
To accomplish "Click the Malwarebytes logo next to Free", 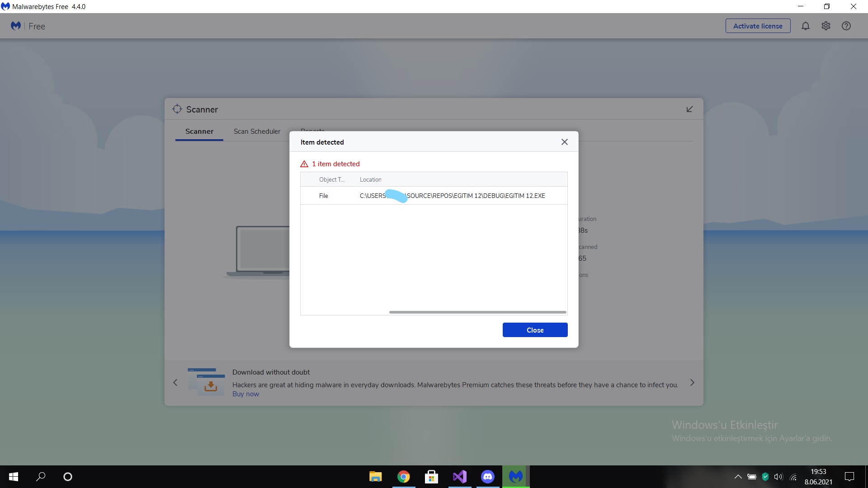I will (x=16, y=26).
